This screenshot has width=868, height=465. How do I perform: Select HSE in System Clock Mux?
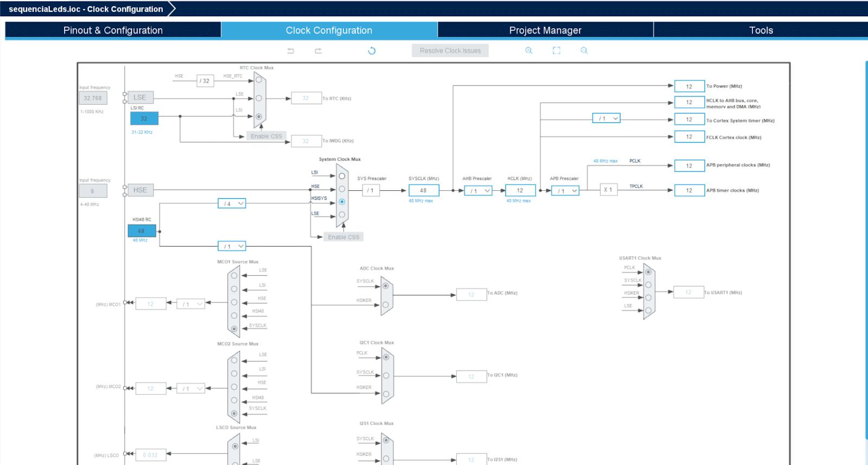coord(342,189)
